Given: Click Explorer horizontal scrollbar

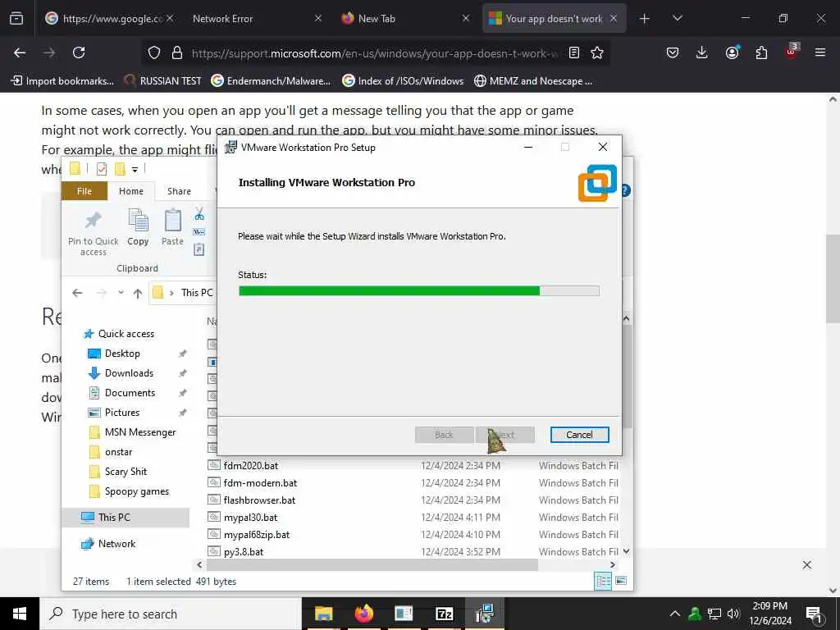Looking at the screenshot, I should (372, 564).
